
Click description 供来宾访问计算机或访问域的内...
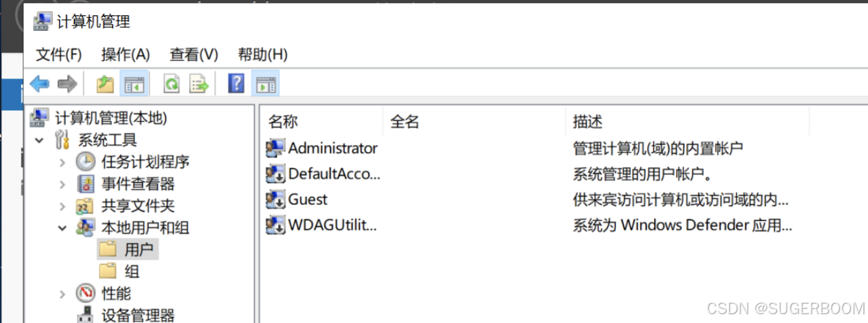point(680,200)
